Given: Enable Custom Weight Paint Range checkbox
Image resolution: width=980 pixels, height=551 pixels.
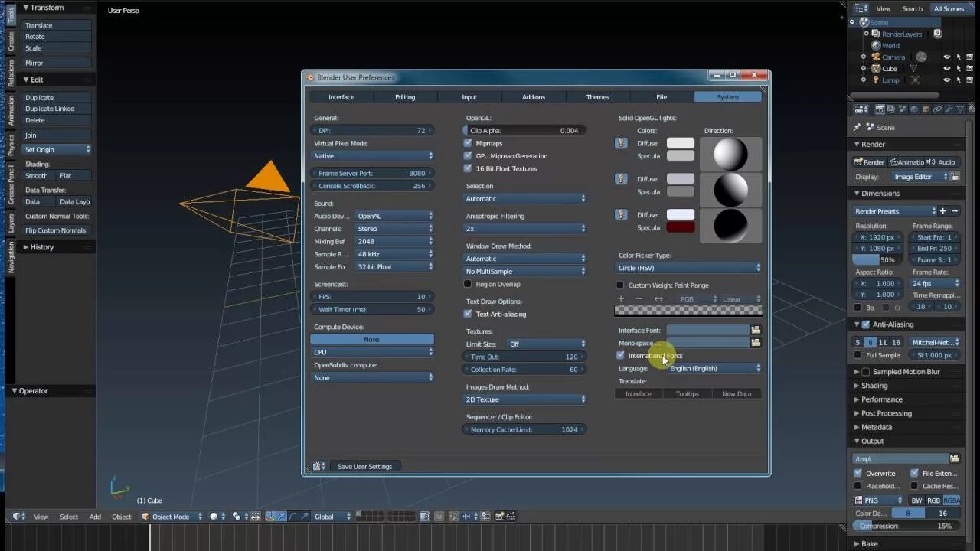Looking at the screenshot, I should [x=620, y=285].
